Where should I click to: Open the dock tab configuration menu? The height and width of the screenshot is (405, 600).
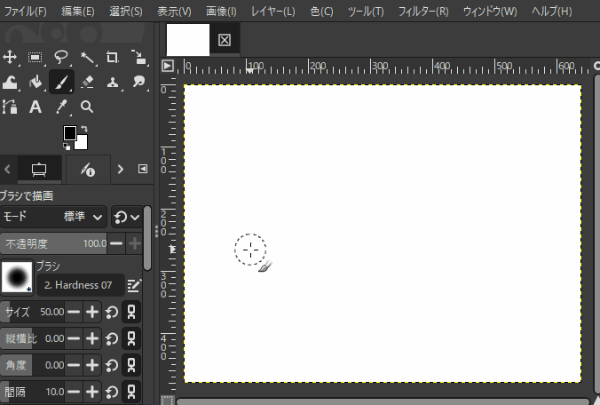point(143,169)
